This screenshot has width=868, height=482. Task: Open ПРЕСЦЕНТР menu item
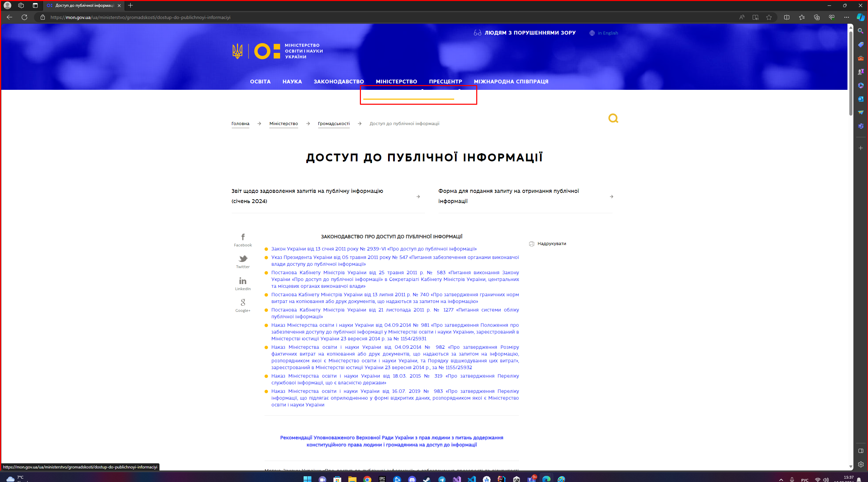tap(445, 82)
